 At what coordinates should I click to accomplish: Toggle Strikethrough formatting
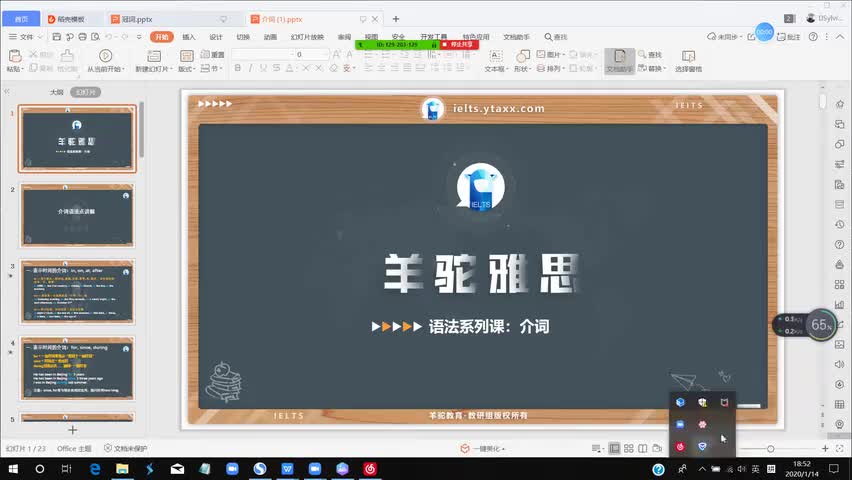(x=277, y=68)
